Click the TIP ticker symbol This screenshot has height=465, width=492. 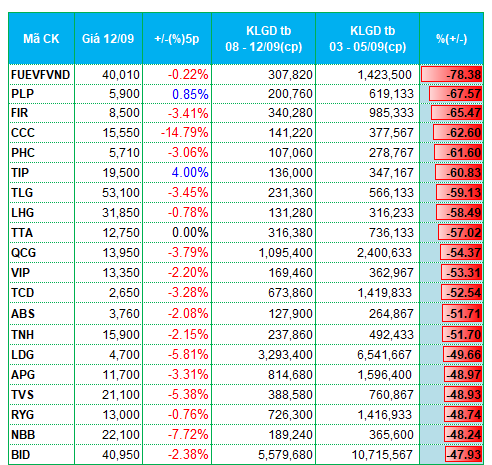pyautogui.click(x=20, y=173)
